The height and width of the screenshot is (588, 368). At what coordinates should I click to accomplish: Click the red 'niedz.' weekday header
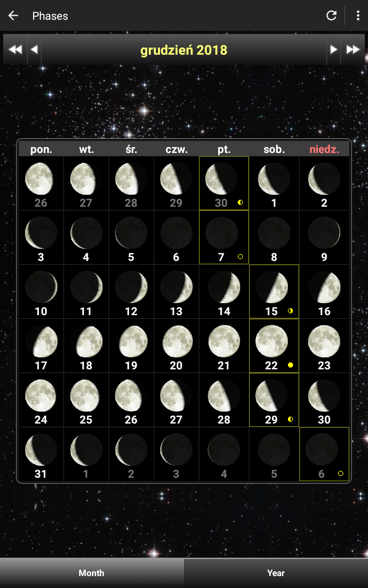pos(324,149)
